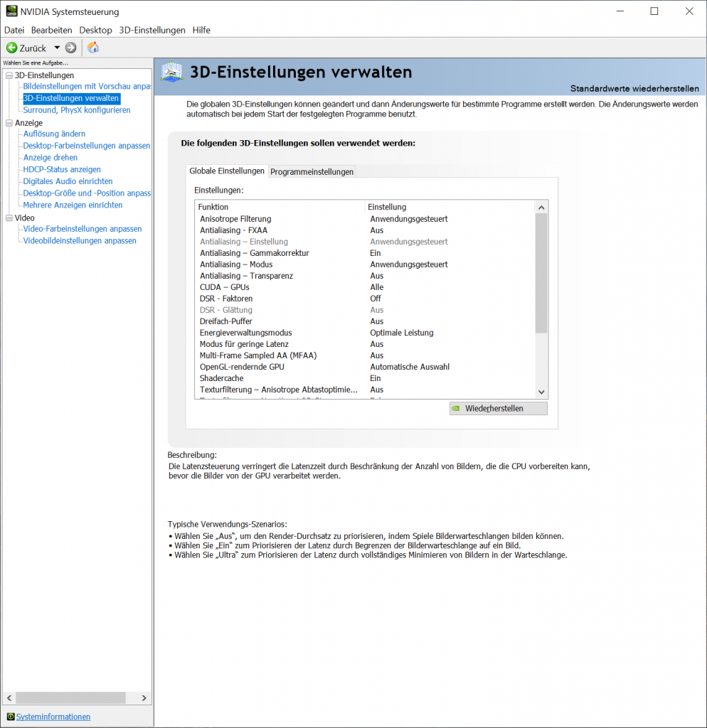Image resolution: width=707 pixels, height=728 pixels.
Task: Open the home icon in toolbar
Action: point(93,48)
